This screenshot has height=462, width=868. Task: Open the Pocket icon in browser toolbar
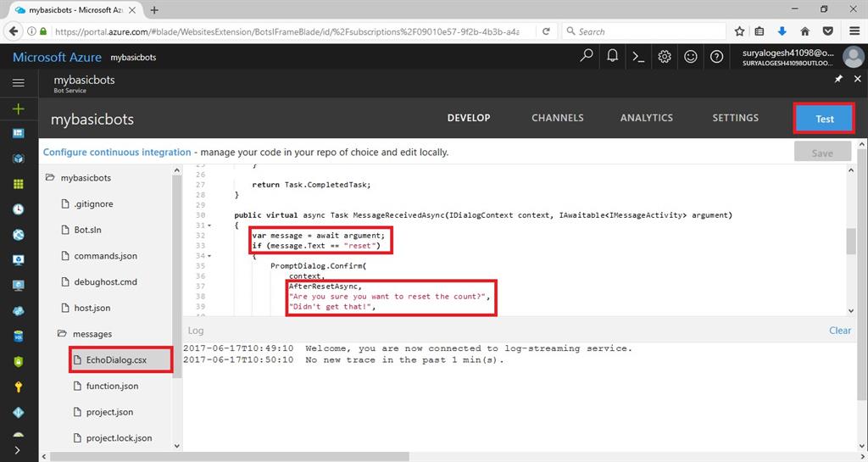click(828, 31)
